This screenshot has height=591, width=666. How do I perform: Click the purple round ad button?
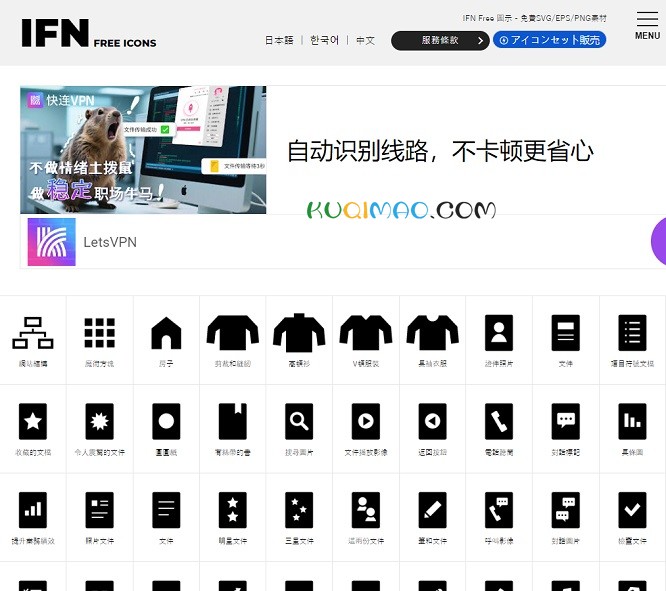(x=659, y=241)
